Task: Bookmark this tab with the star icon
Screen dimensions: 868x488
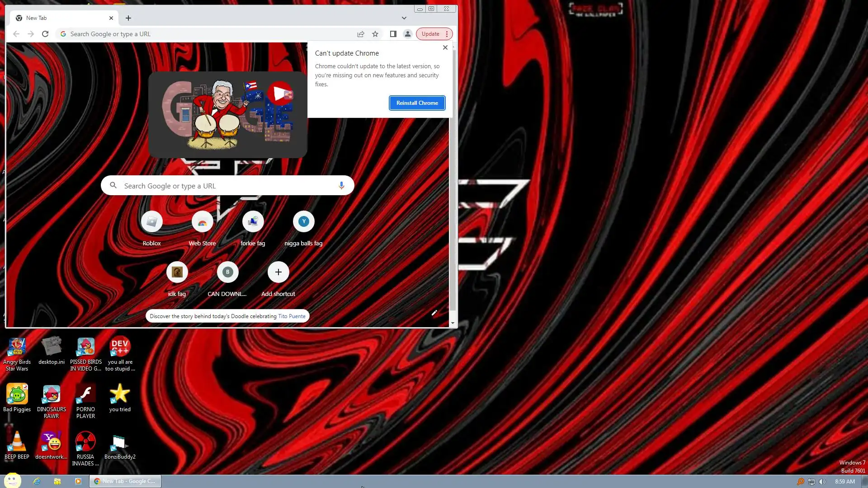Action: (375, 34)
